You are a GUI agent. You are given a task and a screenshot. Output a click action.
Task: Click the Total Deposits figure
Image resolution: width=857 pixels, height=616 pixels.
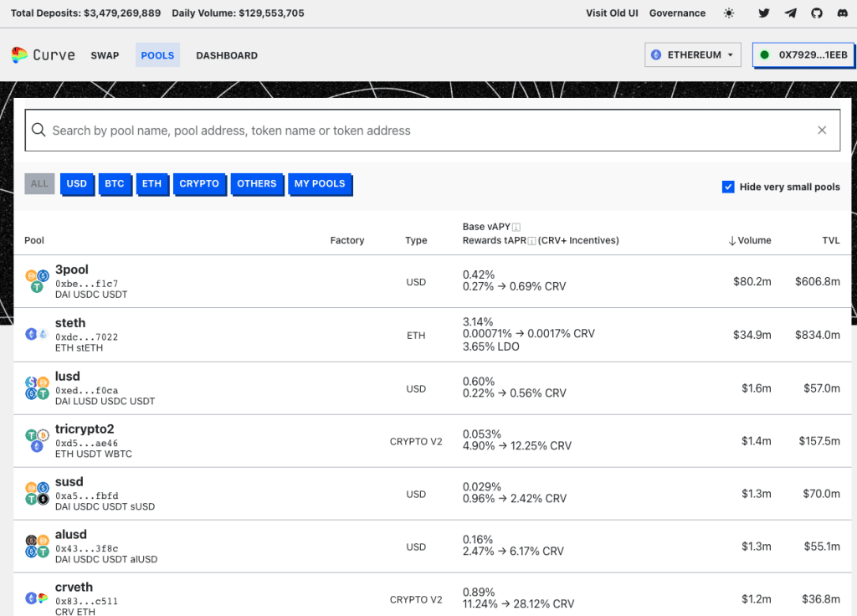coord(86,13)
